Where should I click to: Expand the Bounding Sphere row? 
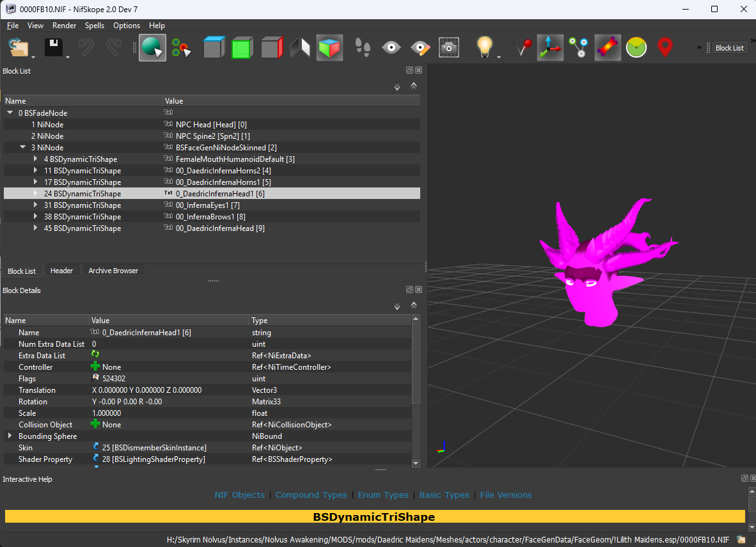pos(10,436)
